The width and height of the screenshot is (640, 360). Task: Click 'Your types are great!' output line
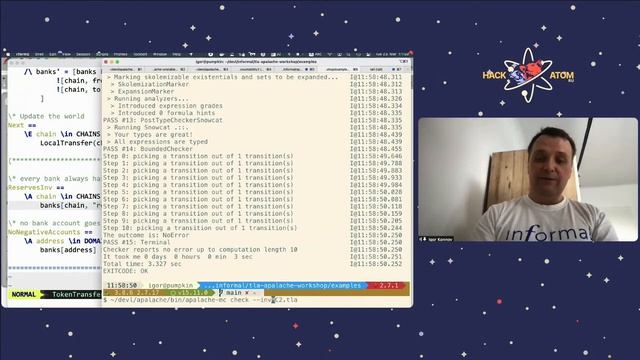149,135
